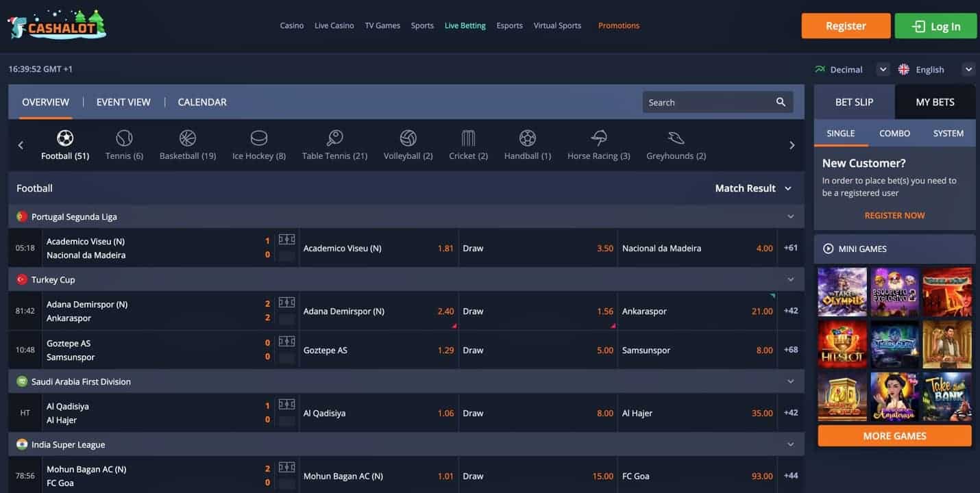Collapse the India Super League section
This screenshot has height=493, width=980.
tap(791, 444)
